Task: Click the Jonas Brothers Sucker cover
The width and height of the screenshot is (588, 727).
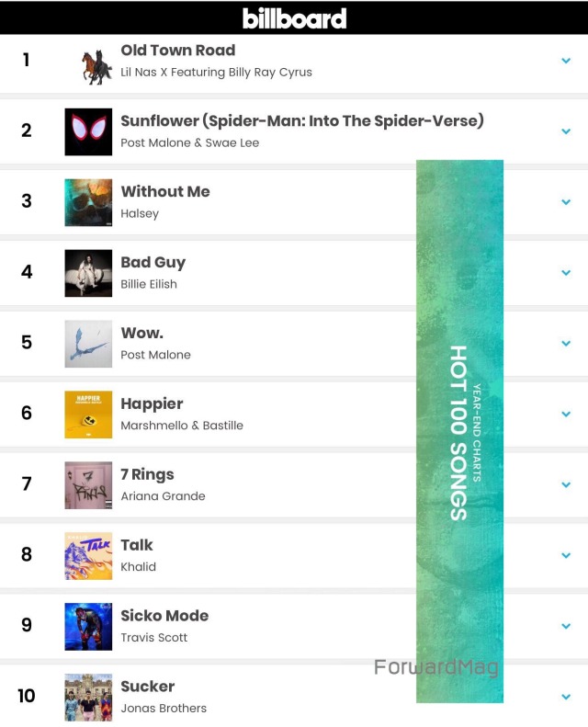Action: click(88, 698)
